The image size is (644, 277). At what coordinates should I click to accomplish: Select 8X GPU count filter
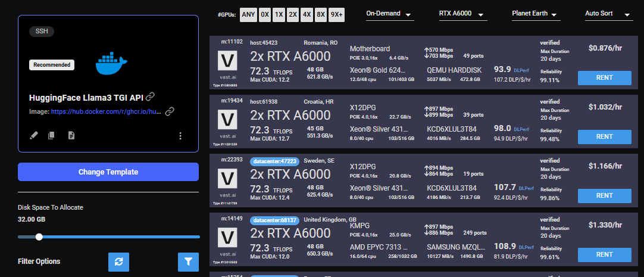coord(321,14)
